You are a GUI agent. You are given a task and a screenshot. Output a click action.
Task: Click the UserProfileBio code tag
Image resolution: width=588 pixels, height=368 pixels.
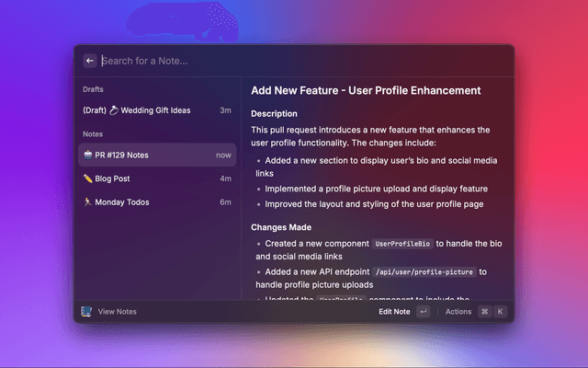401,244
